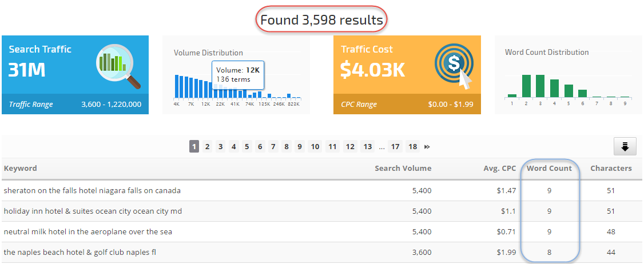Click the naples beach hotel keyword row

coord(79,253)
